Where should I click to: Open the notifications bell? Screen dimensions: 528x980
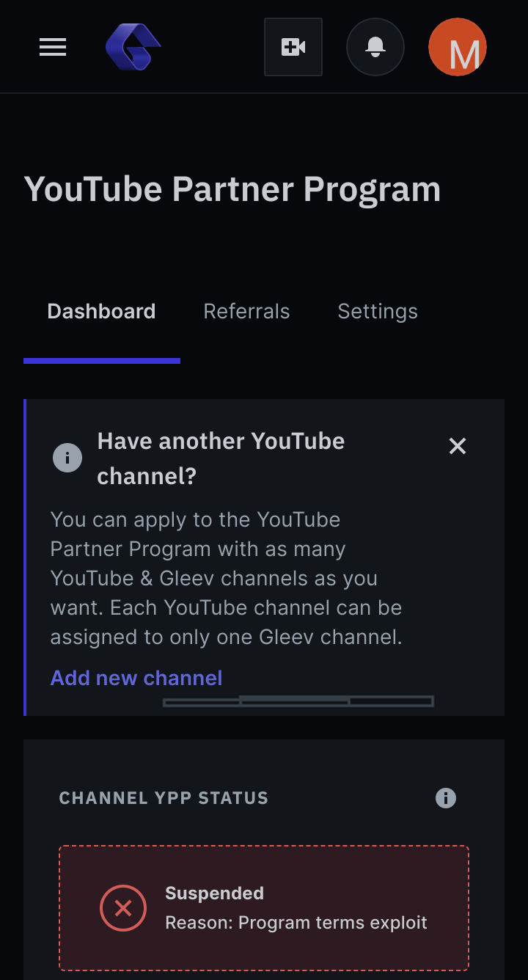[x=375, y=47]
